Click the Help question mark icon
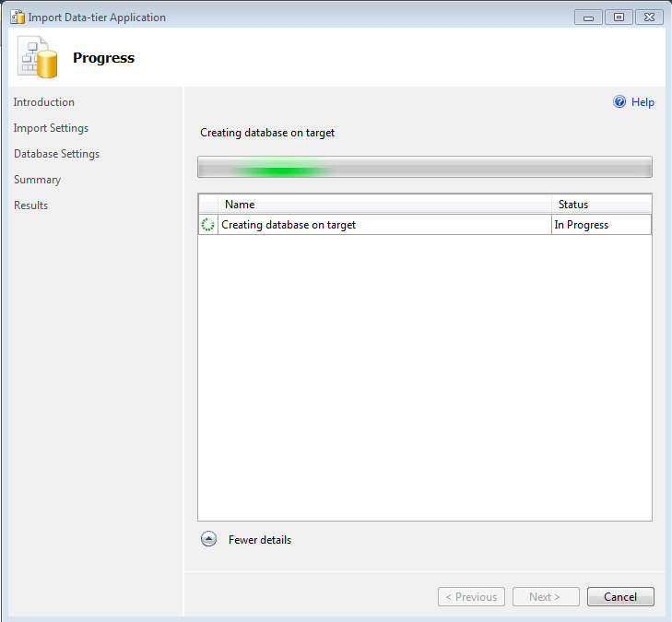This screenshot has height=622, width=672. coord(620,102)
